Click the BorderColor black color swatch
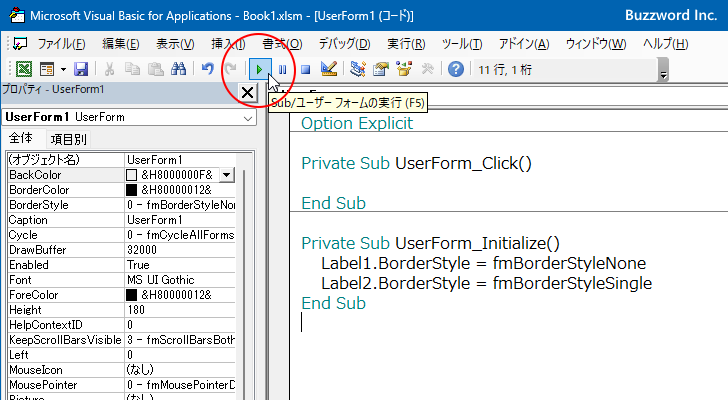728x400 pixels. pos(132,190)
